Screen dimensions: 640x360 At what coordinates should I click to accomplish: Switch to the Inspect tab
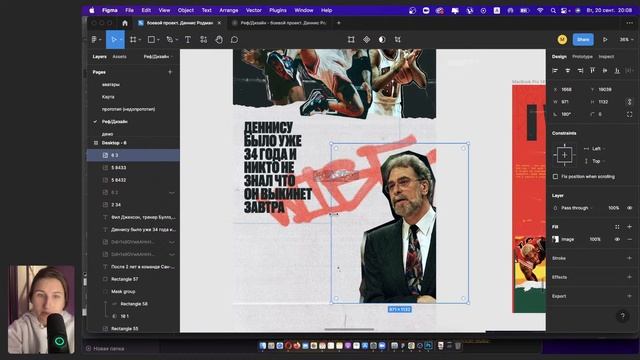pyautogui.click(x=606, y=57)
